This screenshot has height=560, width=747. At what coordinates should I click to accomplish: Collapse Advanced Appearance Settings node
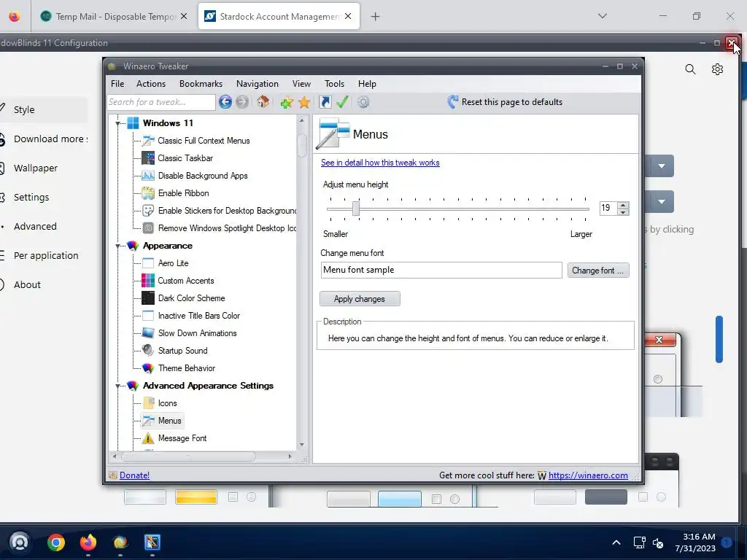(x=117, y=386)
